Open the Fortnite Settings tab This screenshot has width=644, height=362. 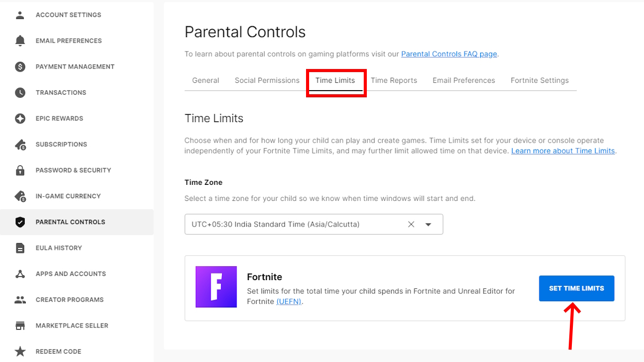539,80
